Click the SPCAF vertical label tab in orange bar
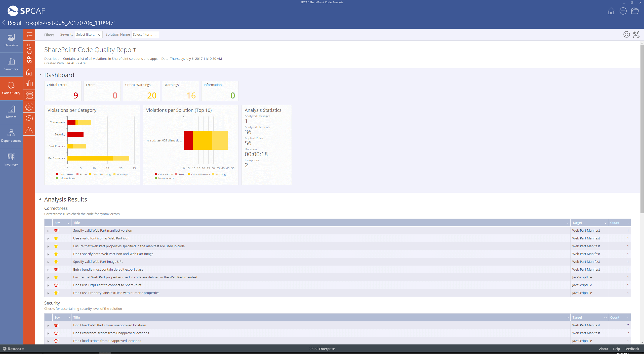Image resolution: width=644 pixels, height=354 pixels. coord(29,53)
